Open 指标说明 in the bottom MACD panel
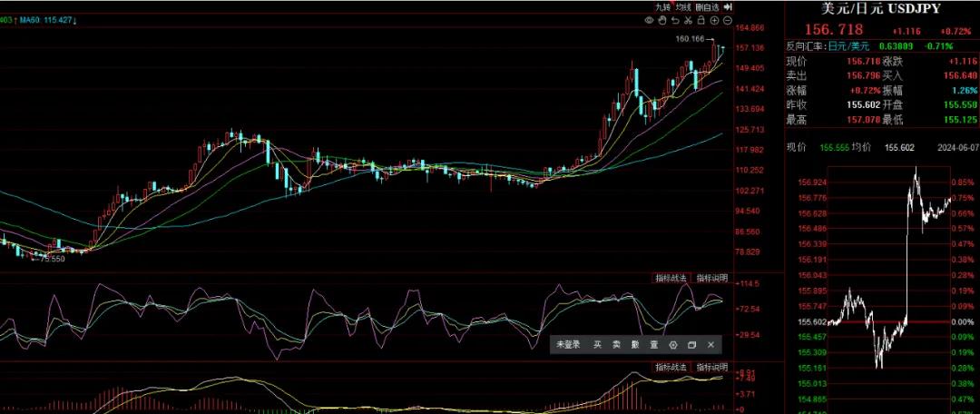Screen dimensions: 980x414 click(711, 367)
